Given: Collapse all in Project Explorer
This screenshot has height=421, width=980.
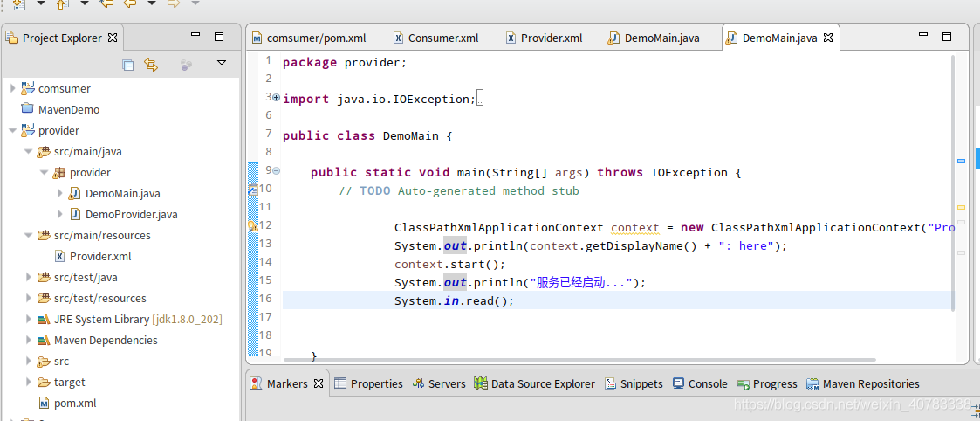Looking at the screenshot, I should point(128,65).
